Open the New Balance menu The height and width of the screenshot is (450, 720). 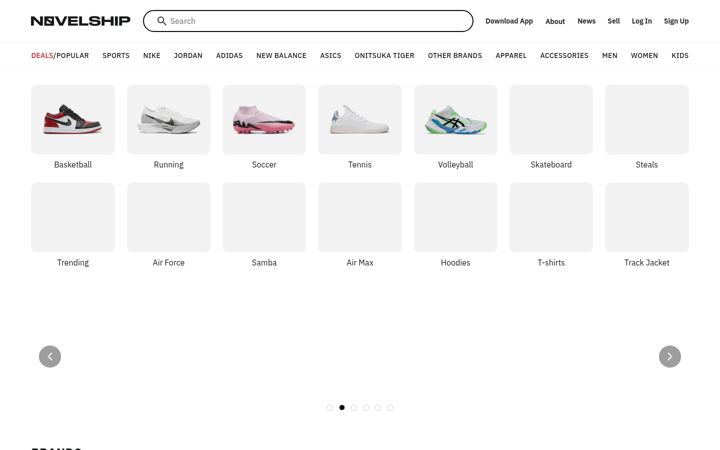pos(281,56)
